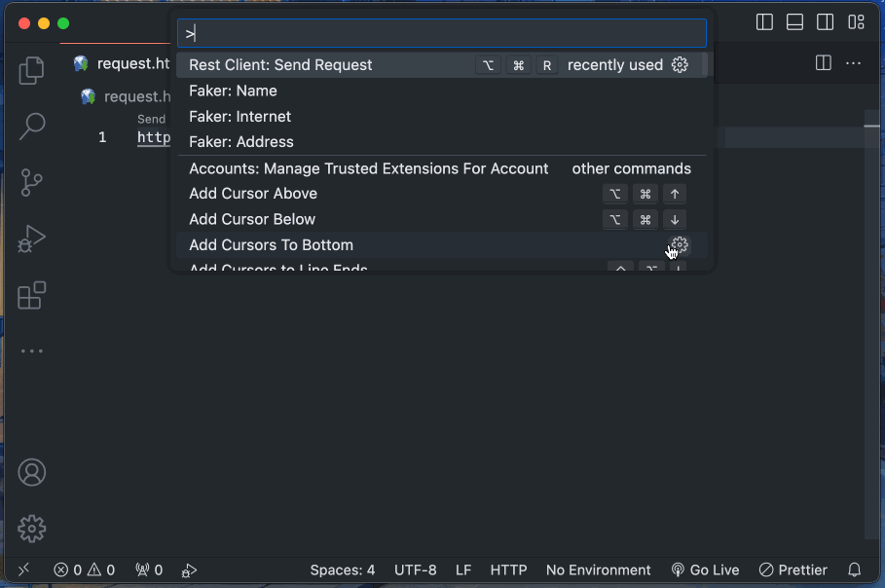Open the UTF-8 encoding selector
The image size is (885, 588).
[415, 570]
